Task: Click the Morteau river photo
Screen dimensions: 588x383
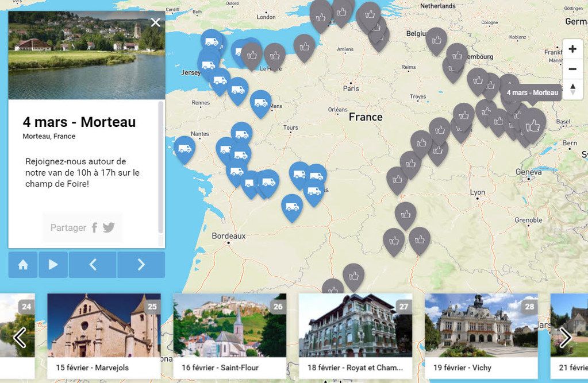Action: point(87,56)
